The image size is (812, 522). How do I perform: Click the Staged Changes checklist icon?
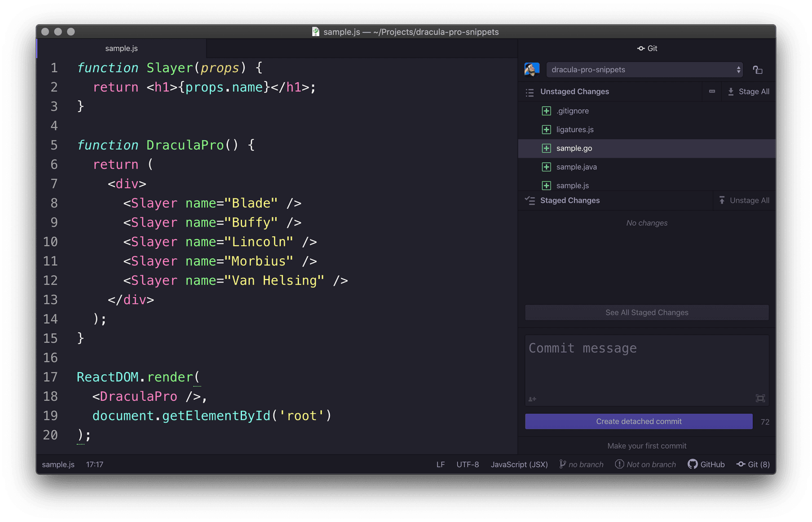(531, 200)
